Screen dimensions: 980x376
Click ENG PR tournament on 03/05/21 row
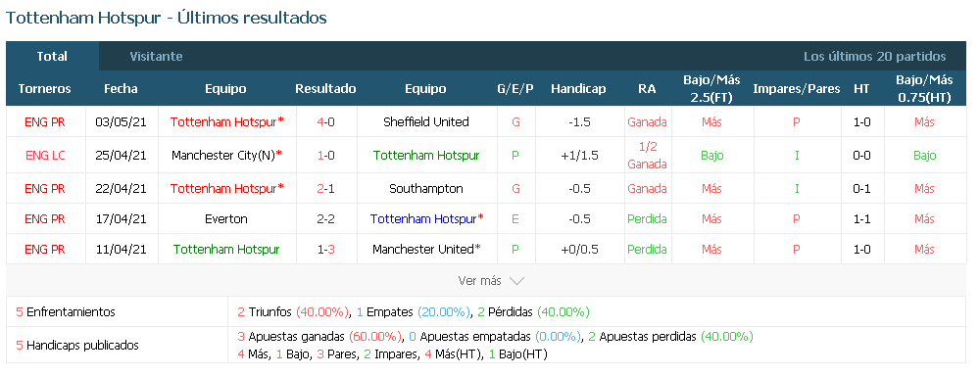[x=45, y=122]
